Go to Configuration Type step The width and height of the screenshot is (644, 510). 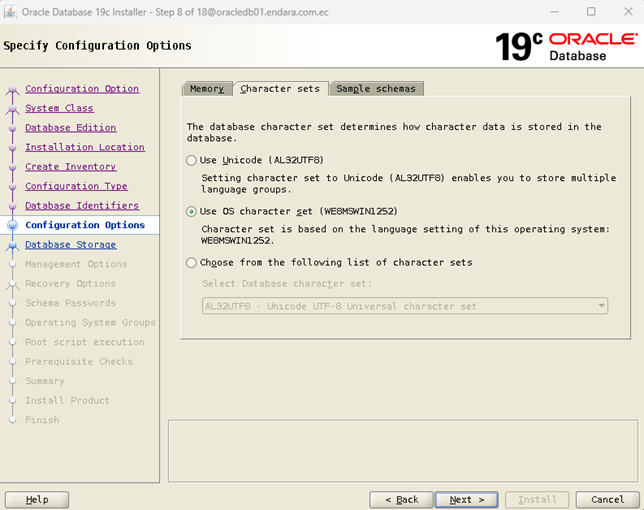pos(76,186)
